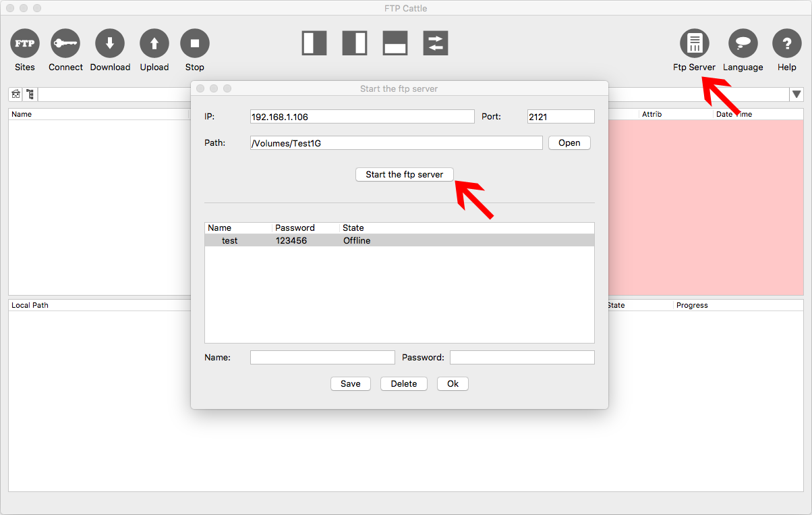Screen dimensions: 812x515
Task: Click password 123456 cell
Action: pyautogui.click(x=291, y=240)
